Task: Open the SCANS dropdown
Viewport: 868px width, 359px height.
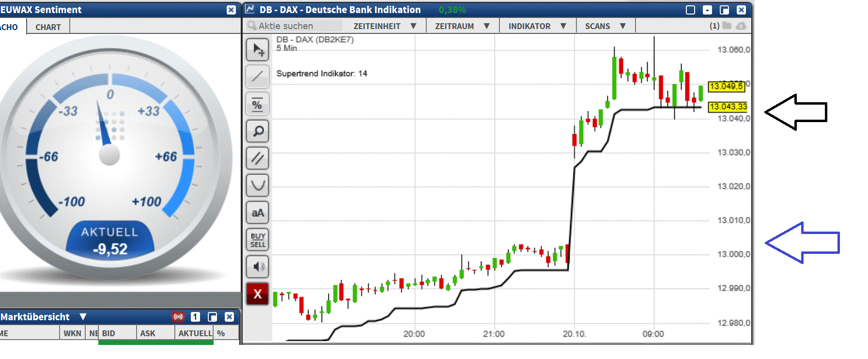Action: 605,26
